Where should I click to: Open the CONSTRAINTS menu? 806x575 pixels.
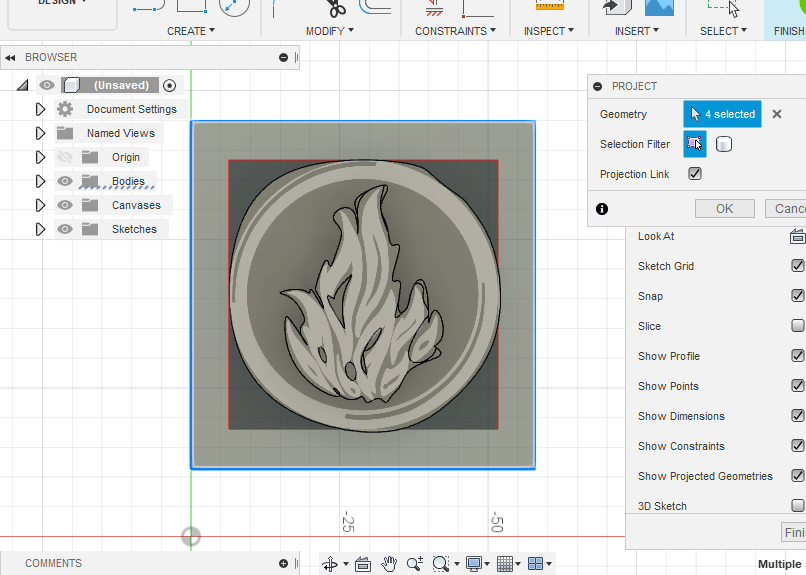tap(455, 31)
